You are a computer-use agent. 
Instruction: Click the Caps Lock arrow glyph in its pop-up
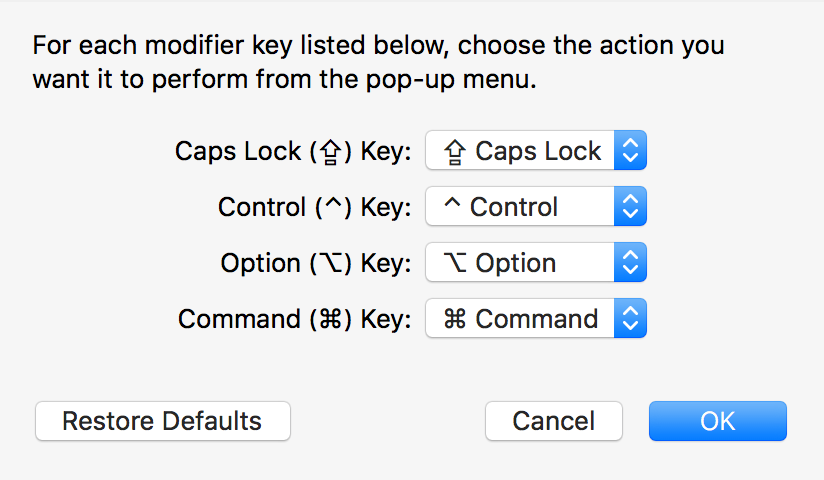(455, 152)
